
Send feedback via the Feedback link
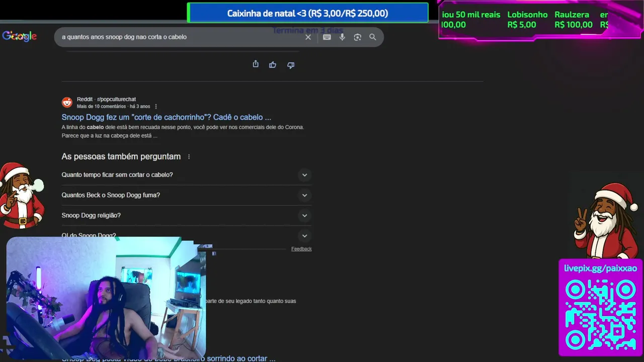click(301, 249)
